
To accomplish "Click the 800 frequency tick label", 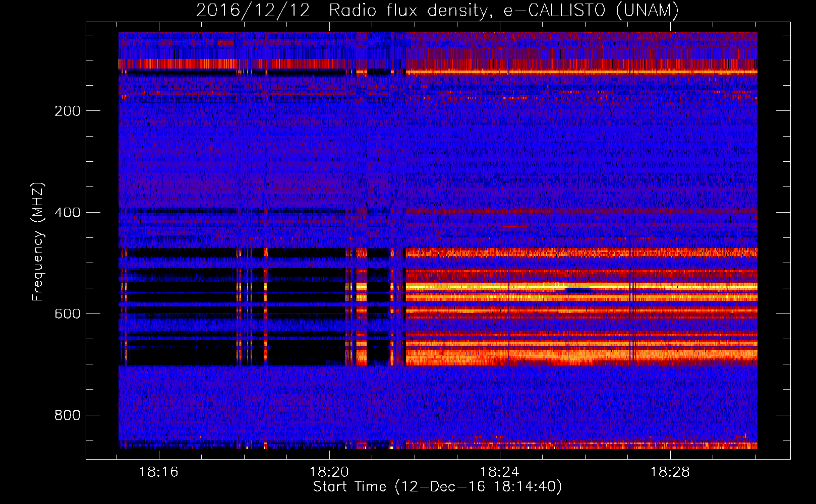I will tap(68, 415).
